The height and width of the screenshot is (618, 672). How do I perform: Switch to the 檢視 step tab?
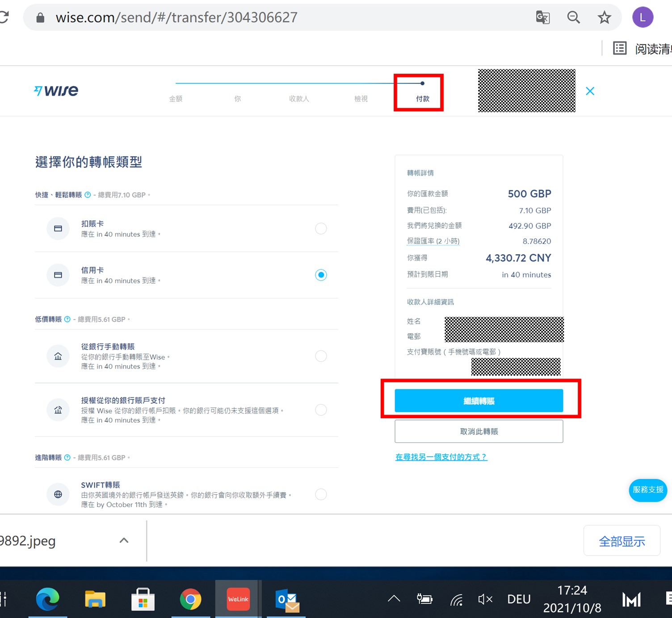[361, 99]
